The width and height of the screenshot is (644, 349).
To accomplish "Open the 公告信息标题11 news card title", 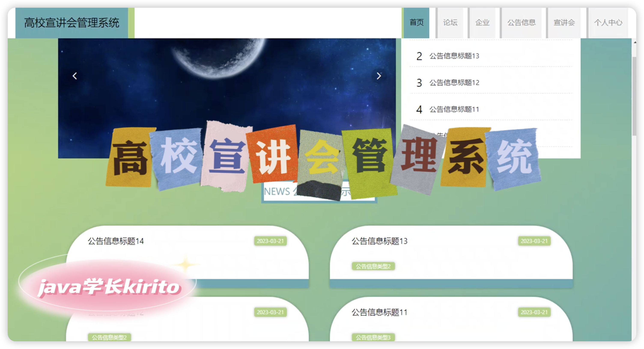I will coord(380,313).
